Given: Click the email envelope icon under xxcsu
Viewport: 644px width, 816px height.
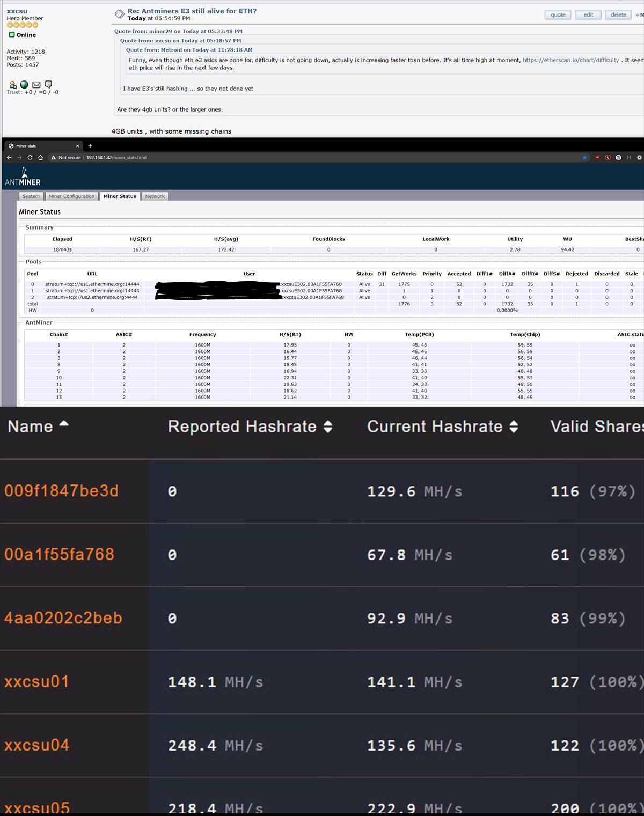Looking at the screenshot, I should [x=36, y=85].
